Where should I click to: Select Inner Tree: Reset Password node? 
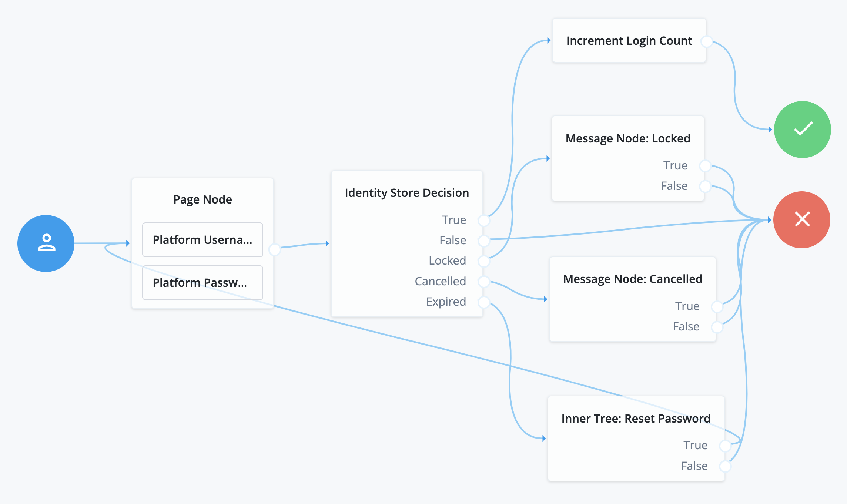[635, 419]
